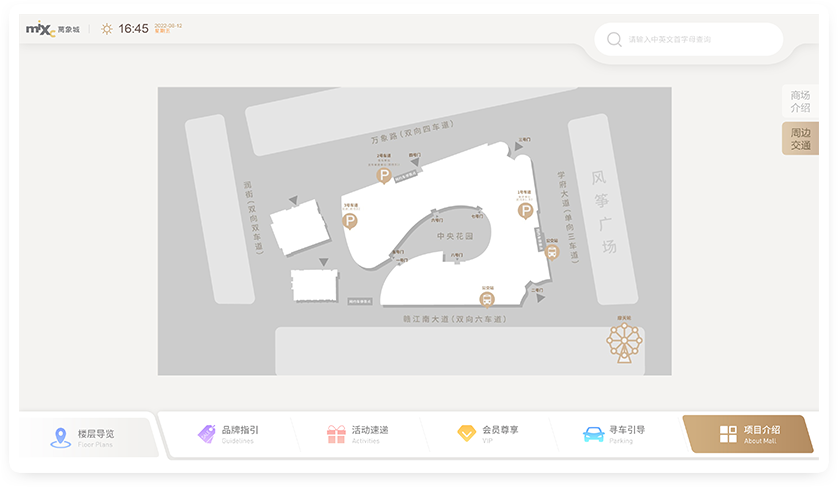Click the No. 2 garage parking marker
Viewport: 838px width, 487px height.
(x=383, y=176)
